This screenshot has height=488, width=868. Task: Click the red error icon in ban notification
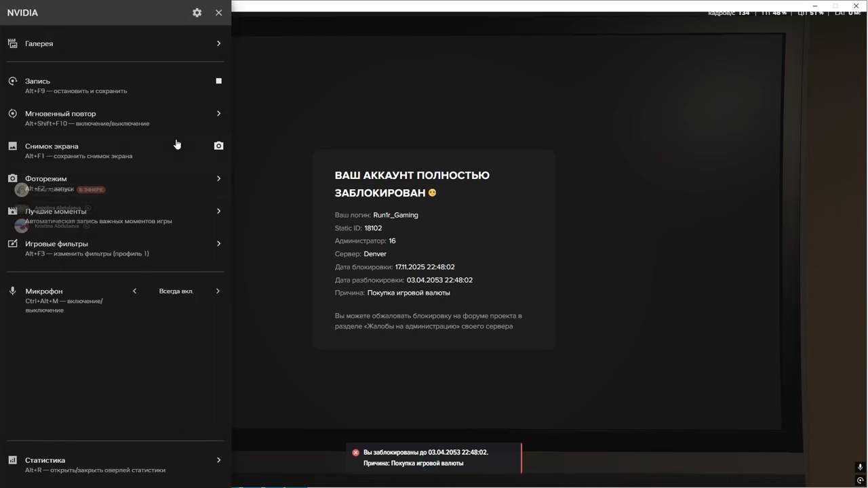point(355,453)
